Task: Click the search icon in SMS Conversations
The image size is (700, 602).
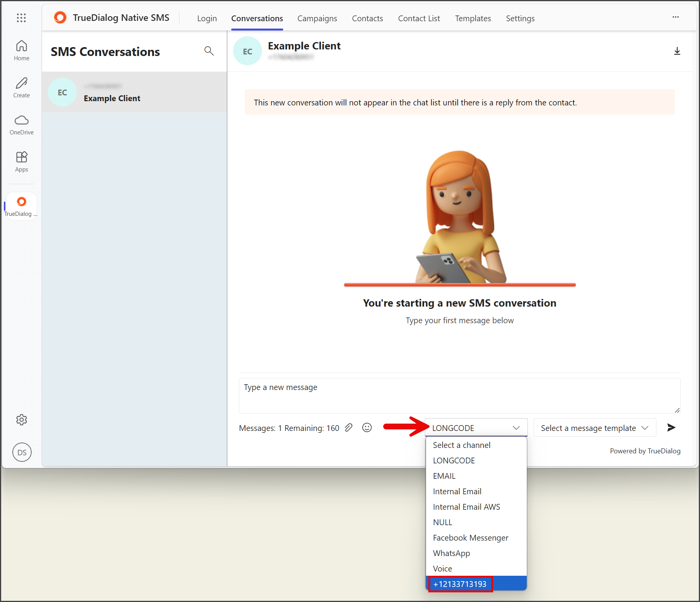Action: pyautogui.click(x=209, y=51)
